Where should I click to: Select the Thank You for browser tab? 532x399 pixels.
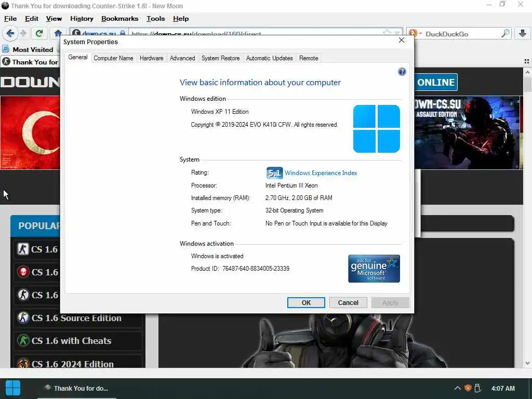coord(30,62)
